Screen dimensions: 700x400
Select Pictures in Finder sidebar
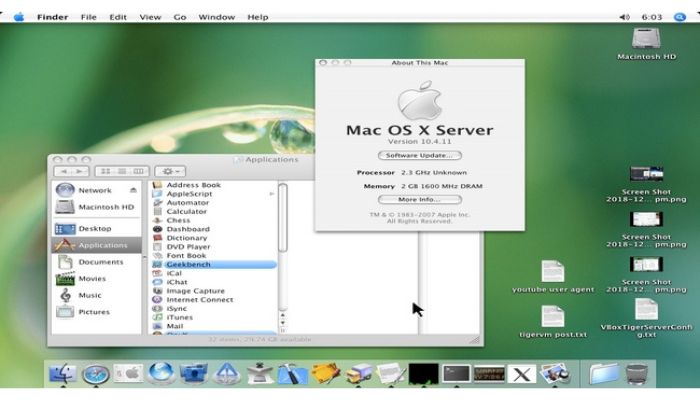pyautogui.click(x=96, y=312)
